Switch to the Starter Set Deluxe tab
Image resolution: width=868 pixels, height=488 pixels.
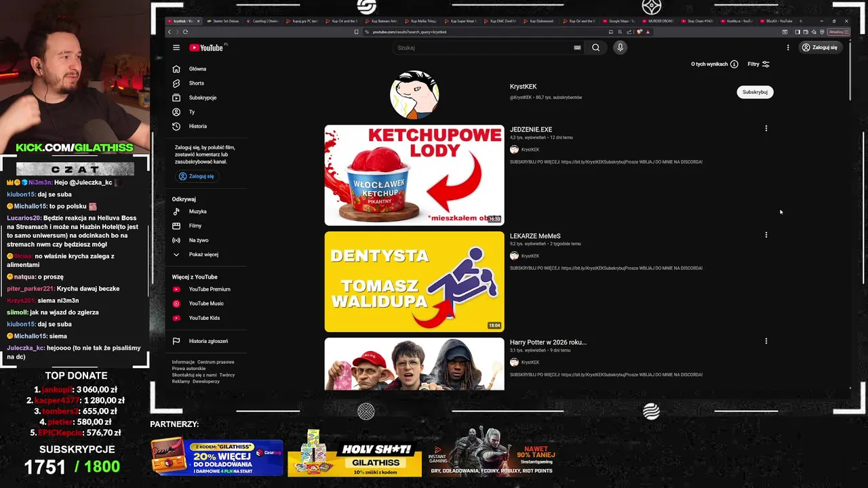coord(224,21)
